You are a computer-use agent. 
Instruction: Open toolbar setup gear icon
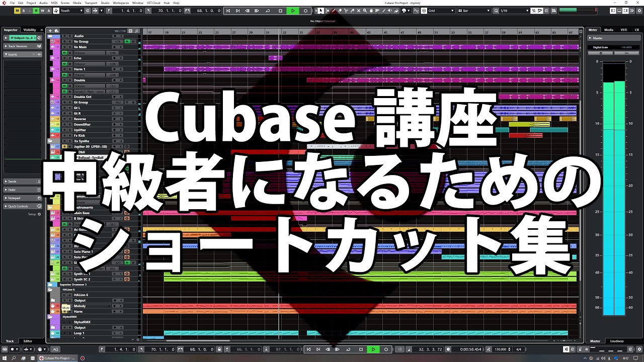coord(639,11)
